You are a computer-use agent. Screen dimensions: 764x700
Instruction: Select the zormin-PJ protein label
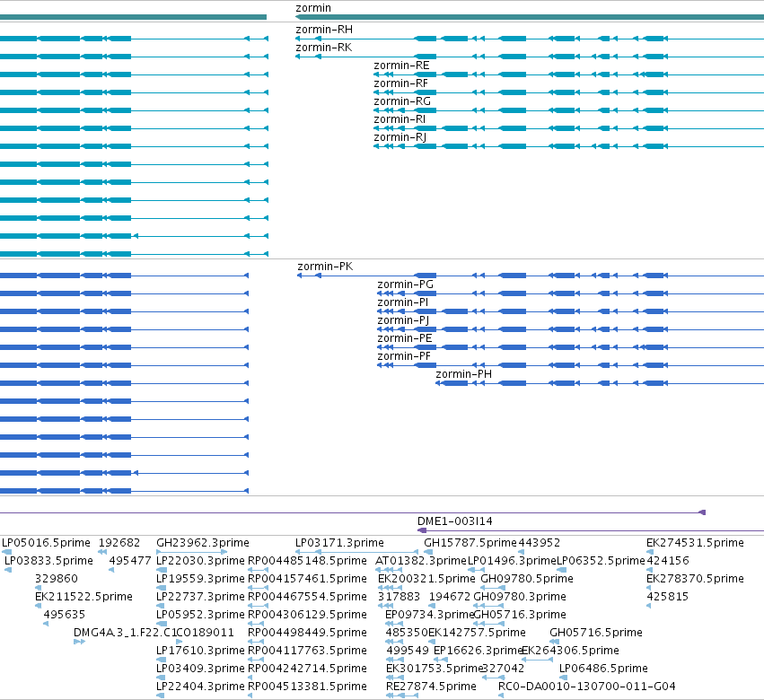coord(403,320)
